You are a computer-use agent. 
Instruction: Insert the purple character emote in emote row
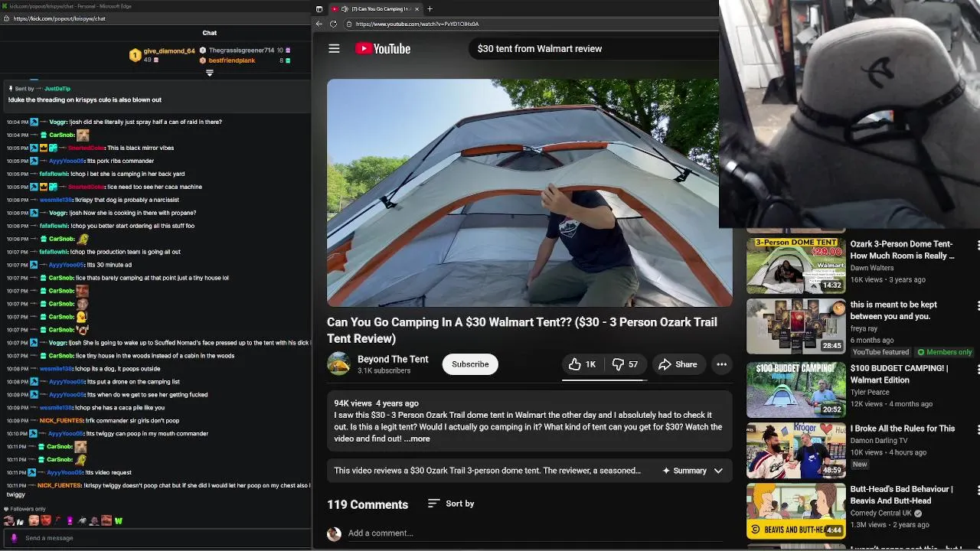[70, 521]
